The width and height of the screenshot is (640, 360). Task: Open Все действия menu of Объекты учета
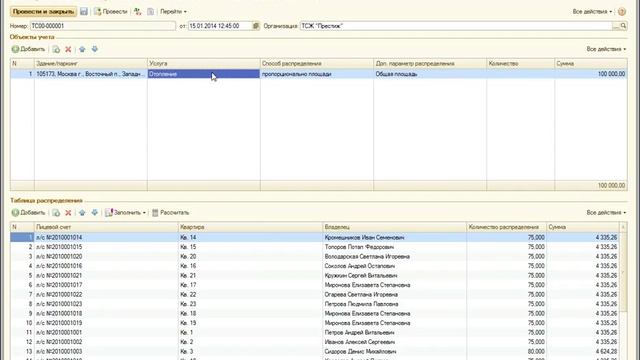coord(606,49)
